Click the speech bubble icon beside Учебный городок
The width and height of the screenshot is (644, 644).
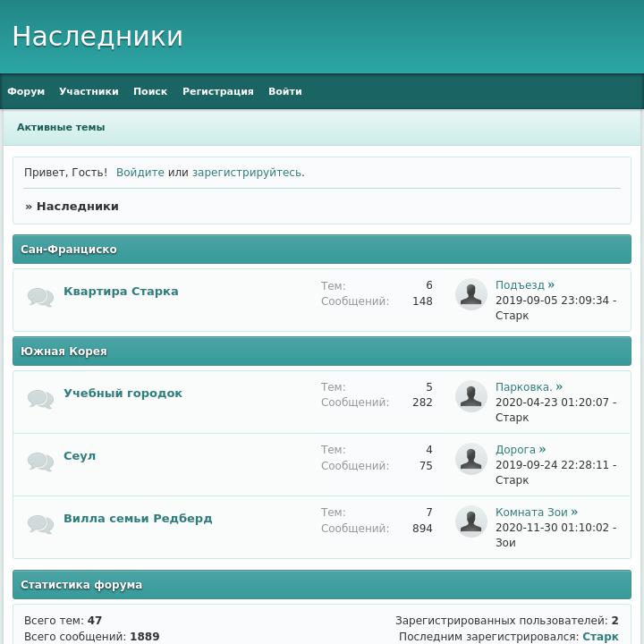coord(40,399)
